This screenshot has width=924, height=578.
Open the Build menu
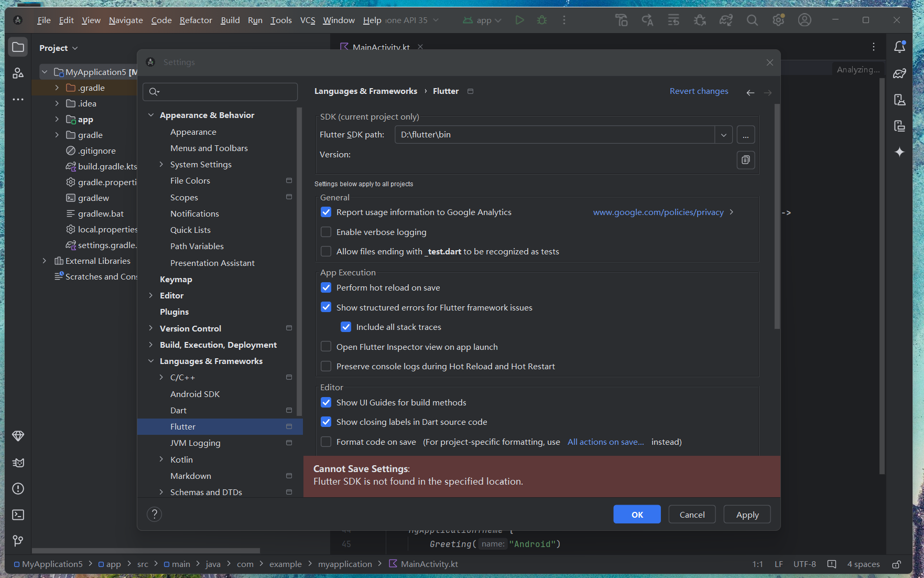(x=230, y=20)
